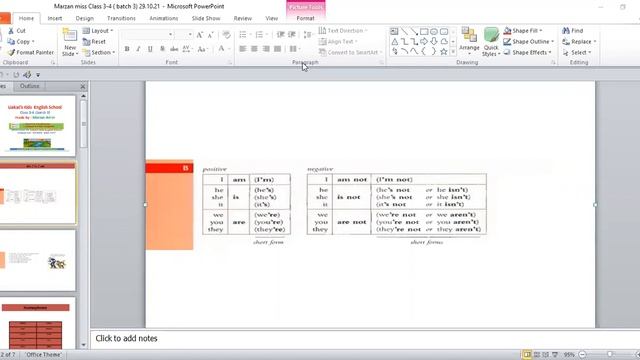640x360 pixels.
Task: Toggle Underline formatting
Action: [x=150, y=49]
